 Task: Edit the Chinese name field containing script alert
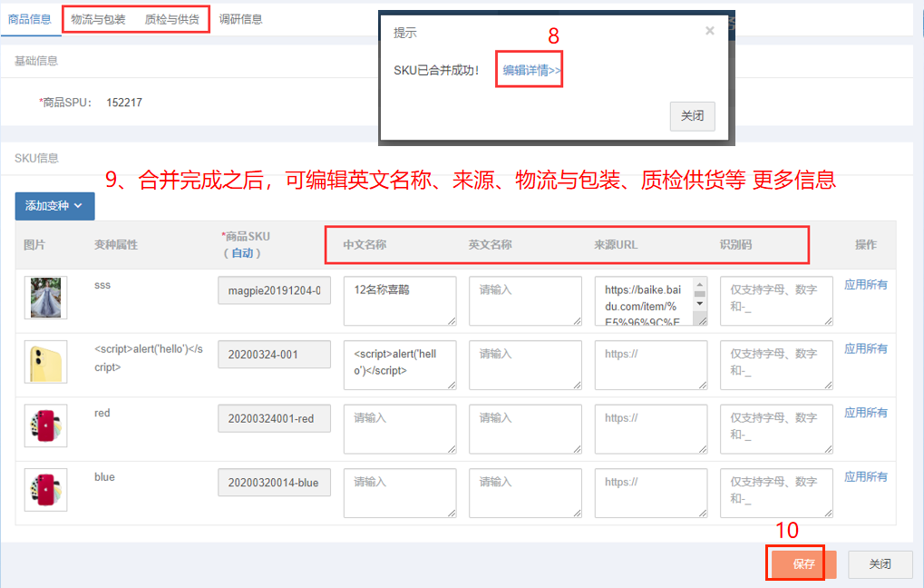pyautogui.click(x=400, y=365)
